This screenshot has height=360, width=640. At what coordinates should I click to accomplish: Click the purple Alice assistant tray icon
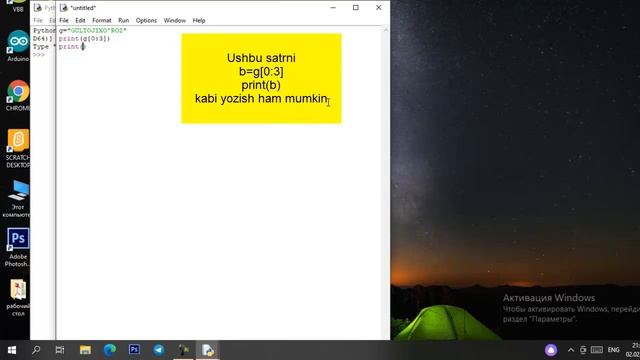[551, 350]
